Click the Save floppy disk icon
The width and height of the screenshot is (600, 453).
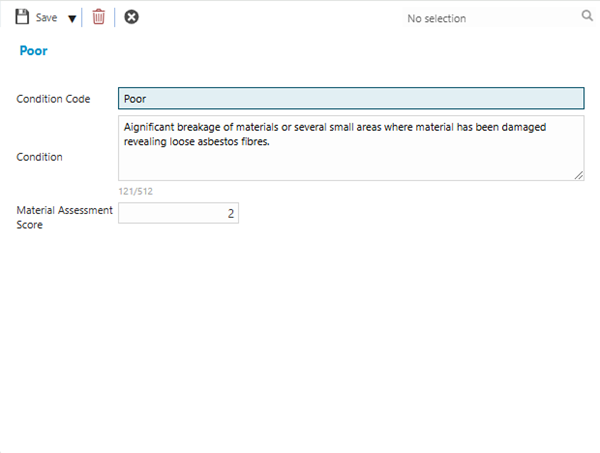[x=22, y=17]
